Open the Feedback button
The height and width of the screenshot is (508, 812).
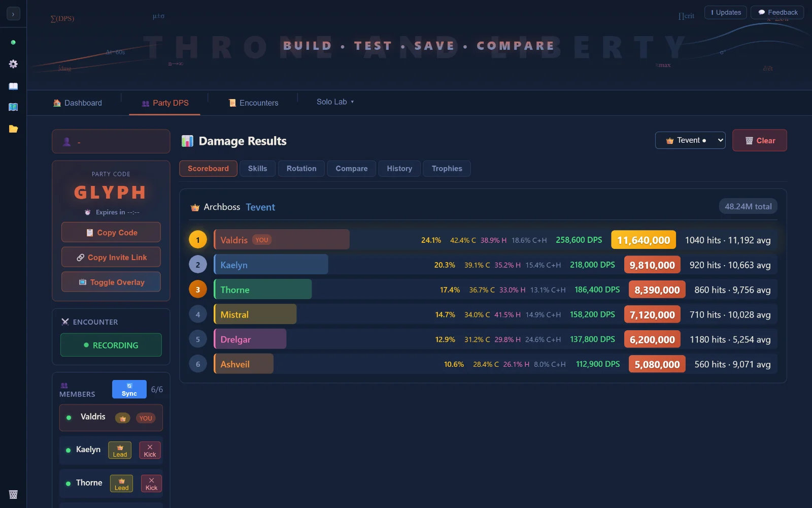pyautogui.click(x=777, y=12)
